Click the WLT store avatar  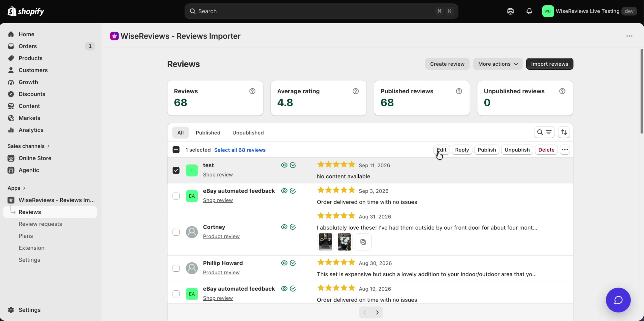tap(548, 11)
